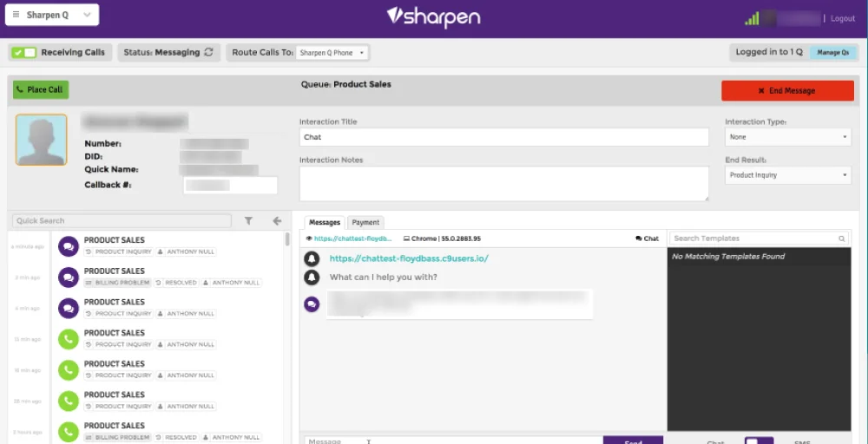Click chat icon of the '4 min ago' Product Sales entry
The image size is (868, 444).
pos(68,309)
